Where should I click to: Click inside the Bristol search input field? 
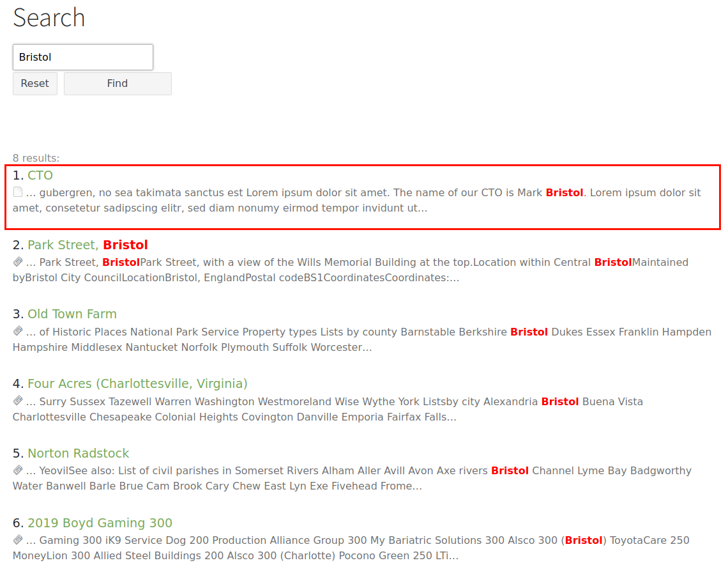tap(83, 57)
